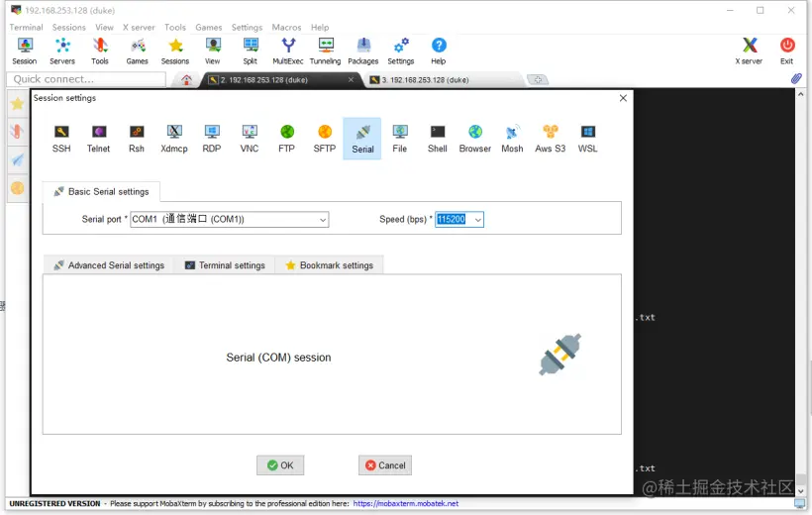This screenshot has height=515, width=812.
Task: Close terminal tab 2
Action: 351,79
